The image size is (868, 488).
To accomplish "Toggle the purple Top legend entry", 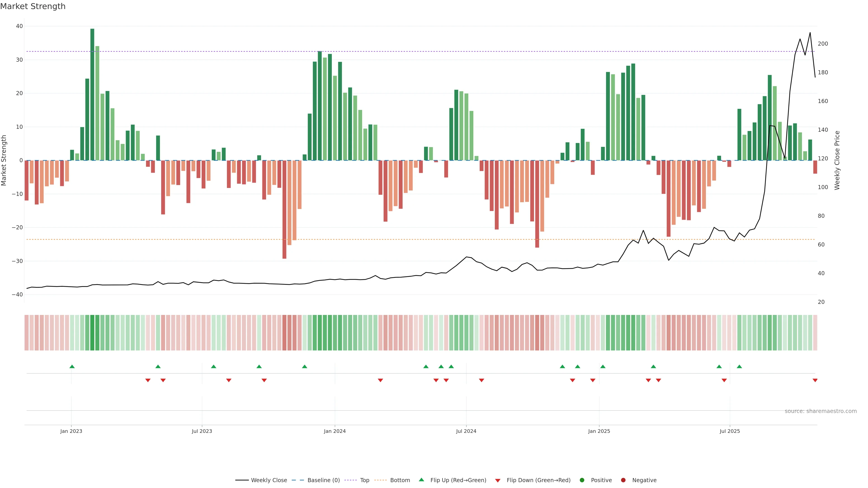I will (364, 480).
